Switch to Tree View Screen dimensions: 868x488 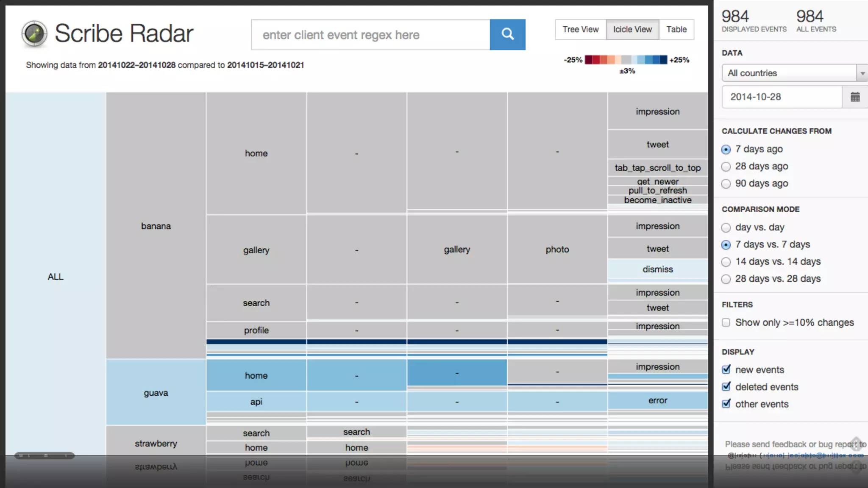tap(580, 29)
